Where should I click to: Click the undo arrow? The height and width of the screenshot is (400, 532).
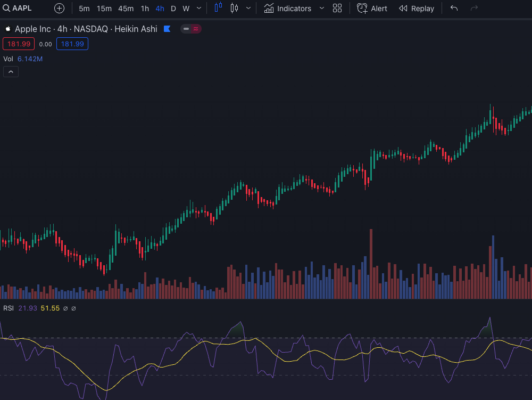[x=455, y=8]
